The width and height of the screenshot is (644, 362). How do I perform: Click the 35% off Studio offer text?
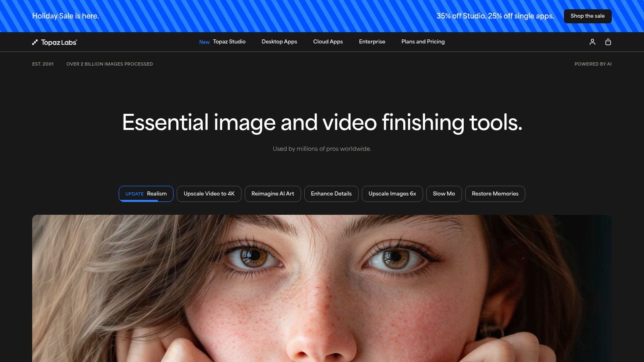(495, 16)
